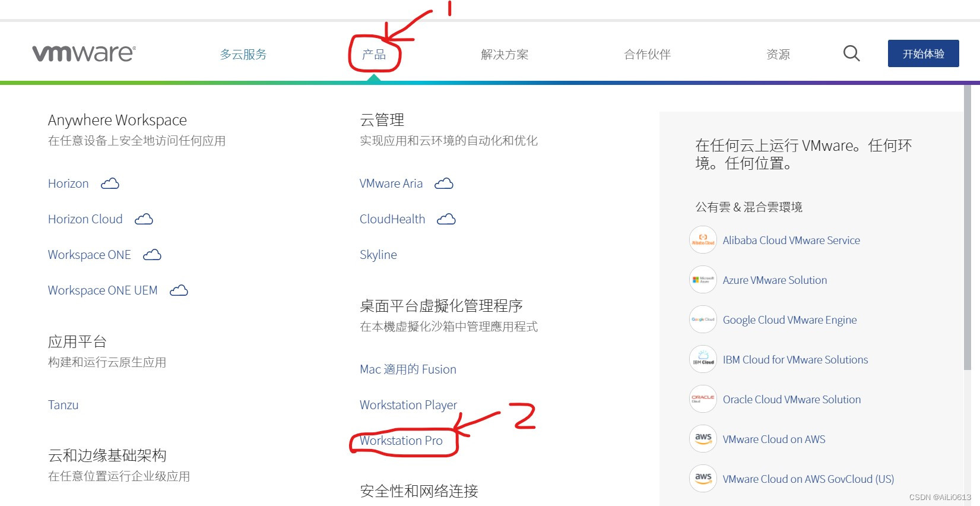Click the Google Cloud logo icon
This screenshot has height=506, width=980.
[x=703, y=320]
